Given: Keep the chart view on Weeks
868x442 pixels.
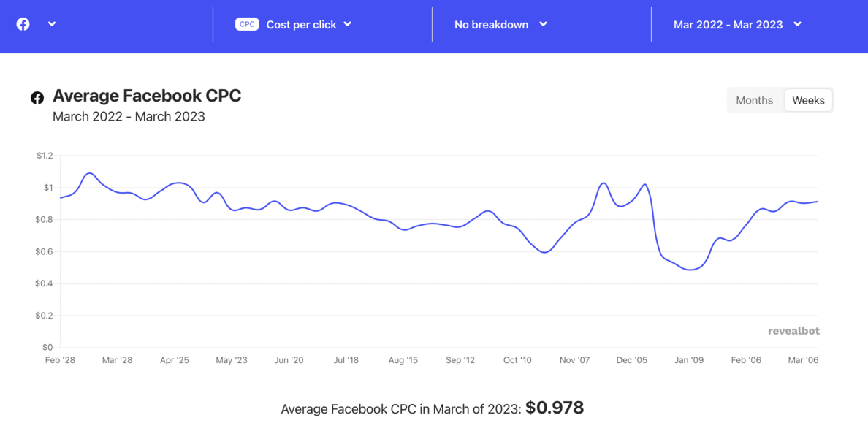Looking at the screenshot, I should click(808, 100).
